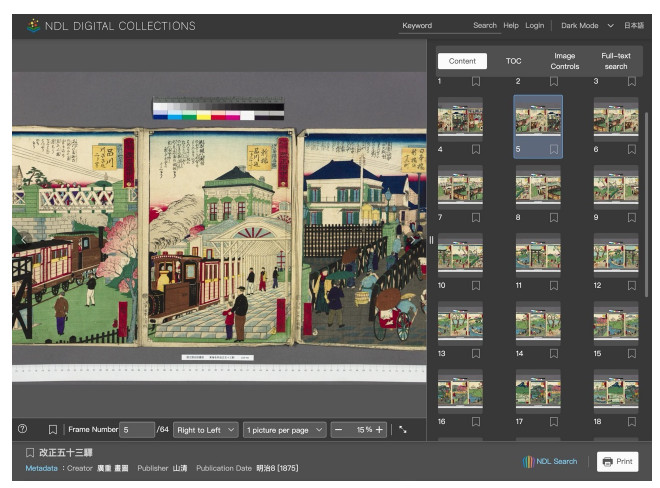Image resolution: width=660 pixels, height=488 pixels.
Task: Bookmark the title 改正五十三驛
Action: coord(30,453)
